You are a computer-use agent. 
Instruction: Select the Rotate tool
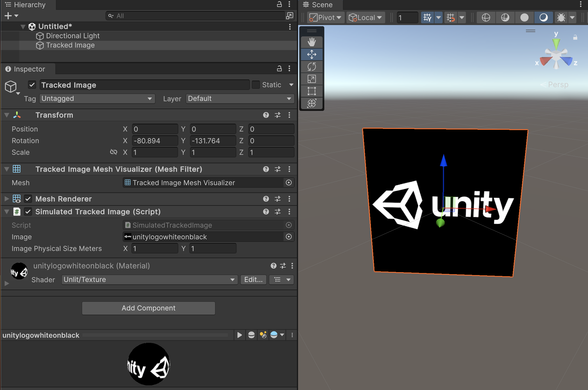coord(311,67)
